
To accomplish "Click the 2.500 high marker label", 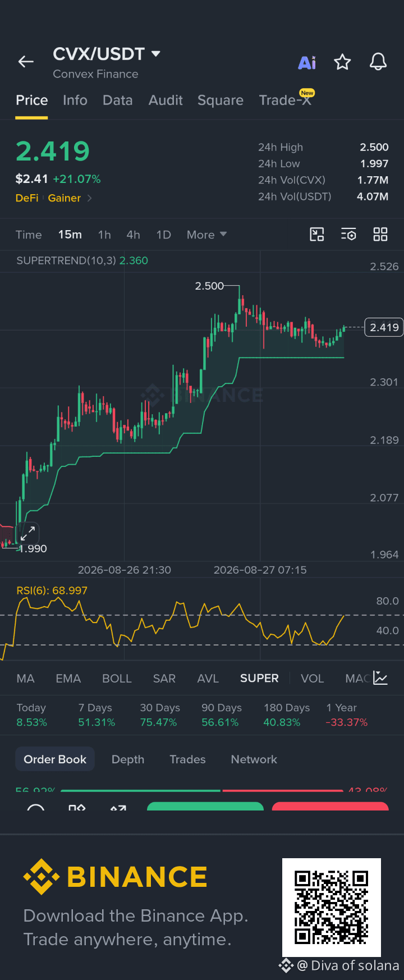I will 209,286.
